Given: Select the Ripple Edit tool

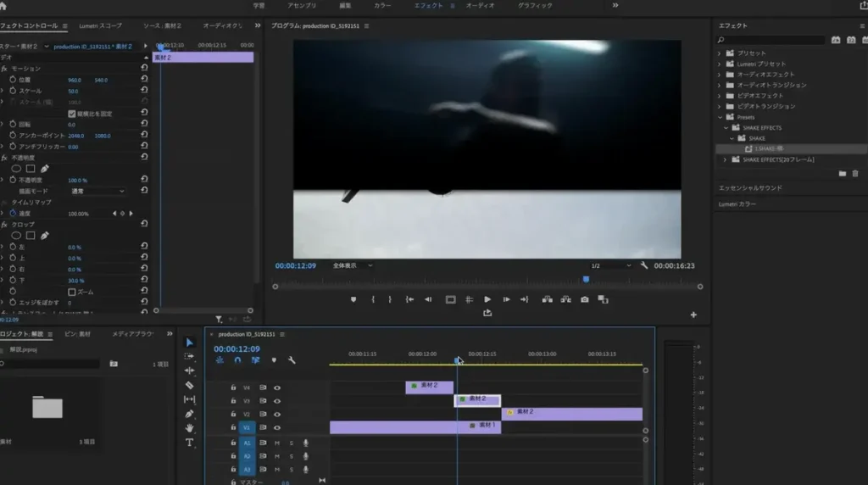Looking at the screenshot, I should pos(189,371).
